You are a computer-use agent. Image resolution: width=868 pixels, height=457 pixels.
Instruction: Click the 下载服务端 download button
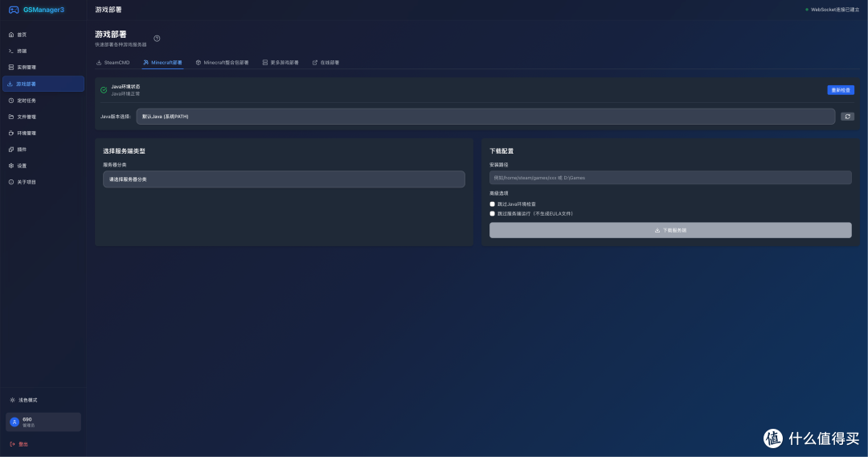[670, 230]
